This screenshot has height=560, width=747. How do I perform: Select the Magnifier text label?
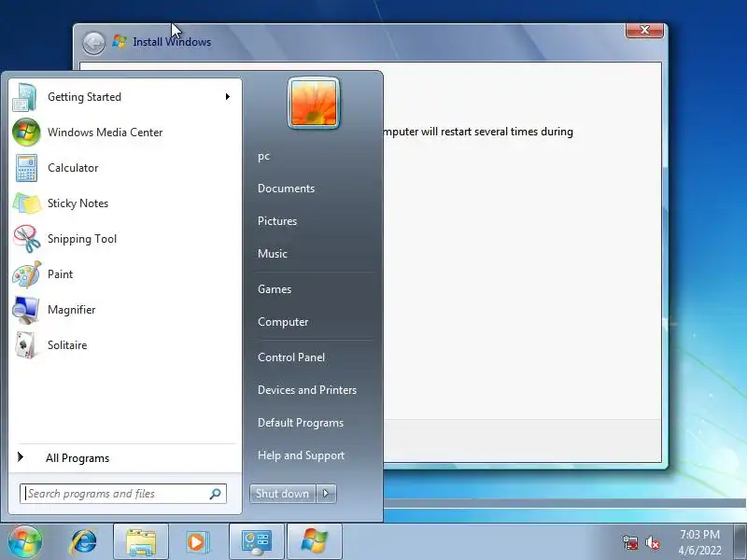click(72, 310)
